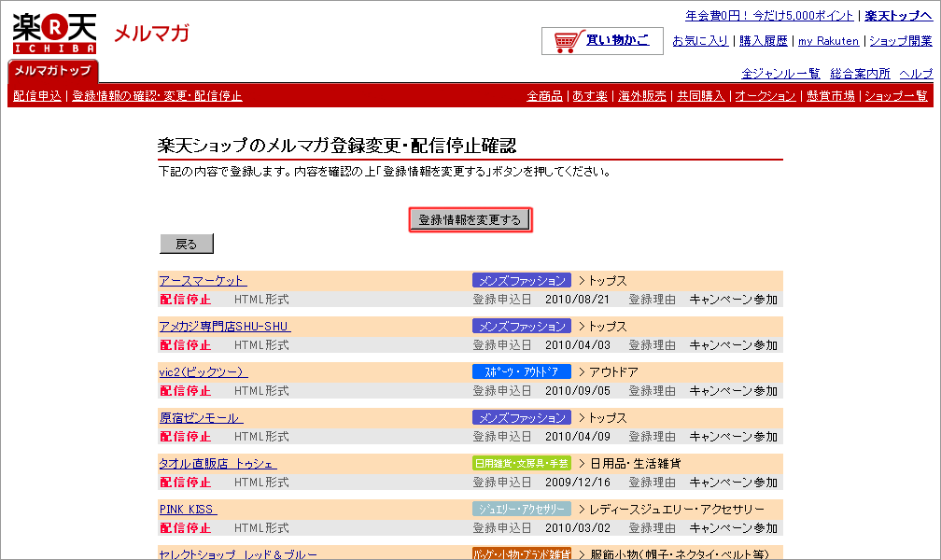
Task: Click the 楽天ショップのメルマガ登録変更・配信停止確認 heading
Action: click(337, 146)
